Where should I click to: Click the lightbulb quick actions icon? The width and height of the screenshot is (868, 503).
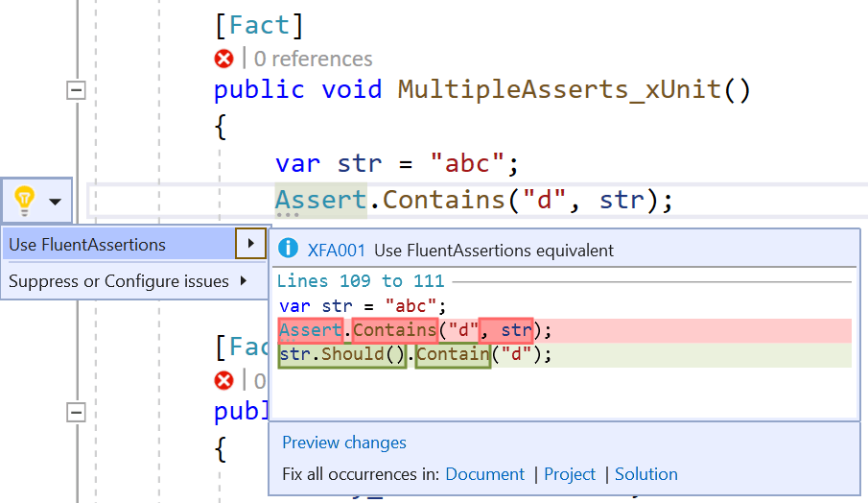[25, 201]
